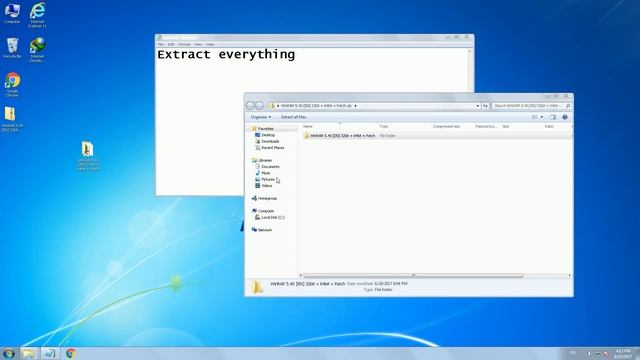Image resolution: width=640 pixels, height=360 pixels.
Task: Click the horizontal scrollbar right arrow
Action: click(x=569, y=276)
